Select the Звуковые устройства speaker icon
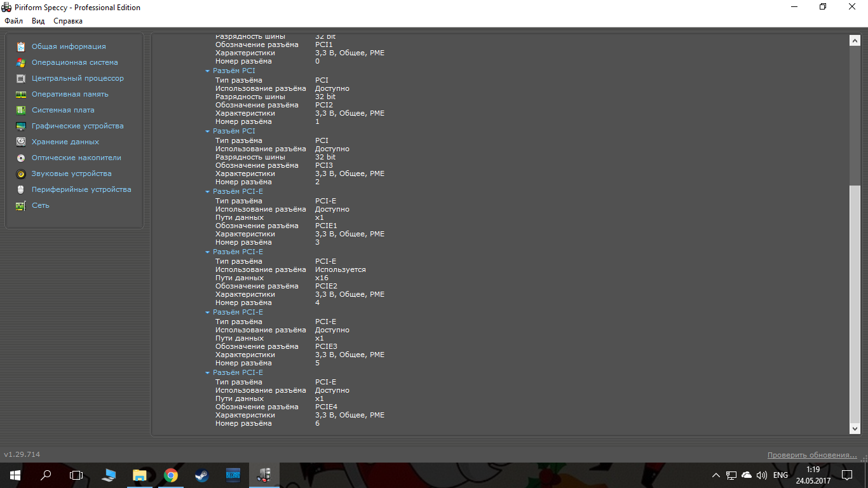 (21, 173)
